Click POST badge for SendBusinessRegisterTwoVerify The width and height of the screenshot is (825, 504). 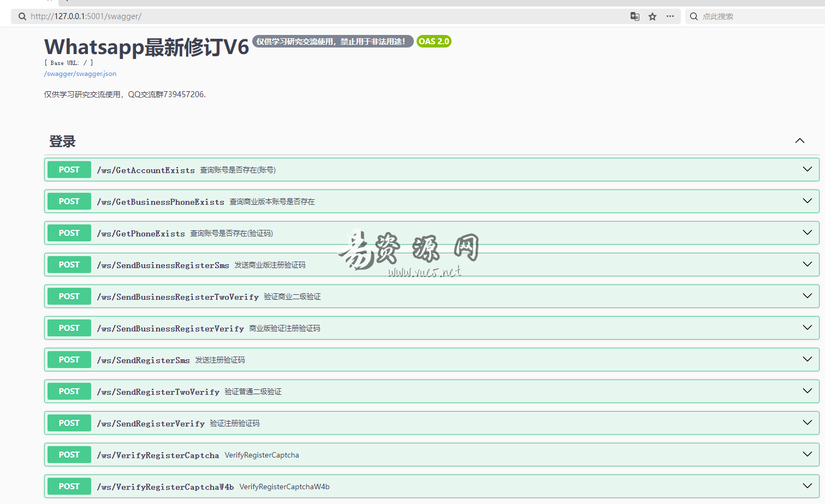[x=69, y=297]
